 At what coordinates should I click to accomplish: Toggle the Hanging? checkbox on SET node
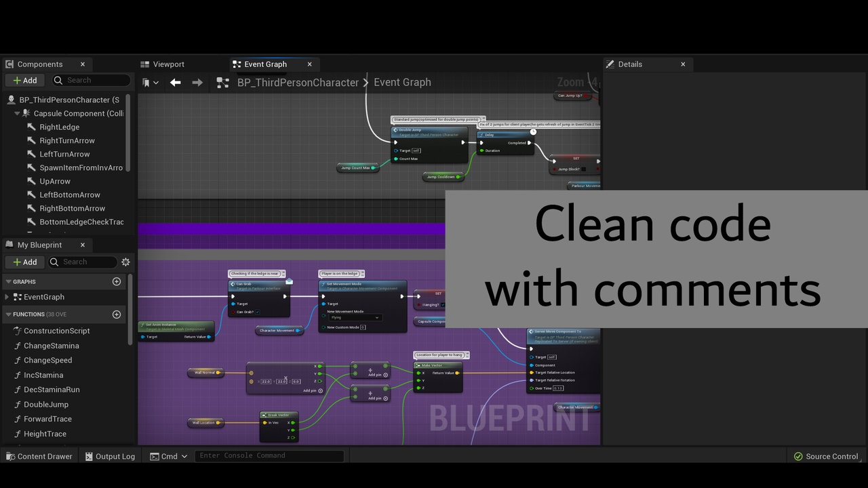[x=443, y=305]
